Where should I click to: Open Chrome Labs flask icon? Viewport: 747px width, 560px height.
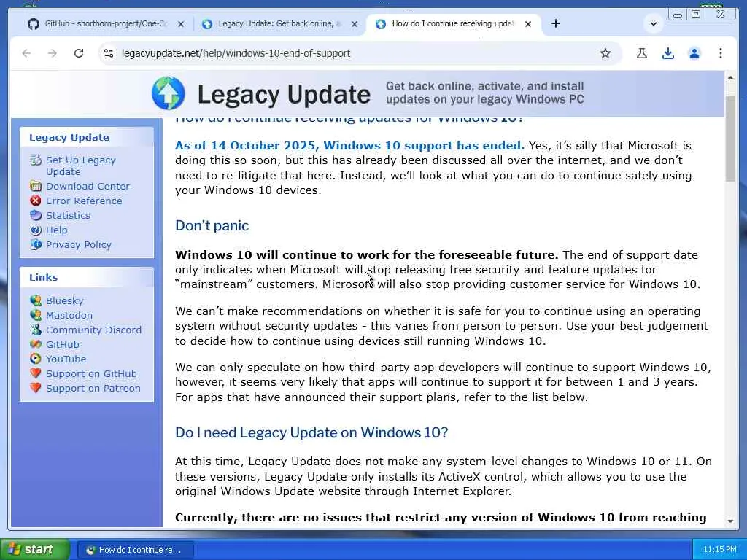tap(642, 53)
